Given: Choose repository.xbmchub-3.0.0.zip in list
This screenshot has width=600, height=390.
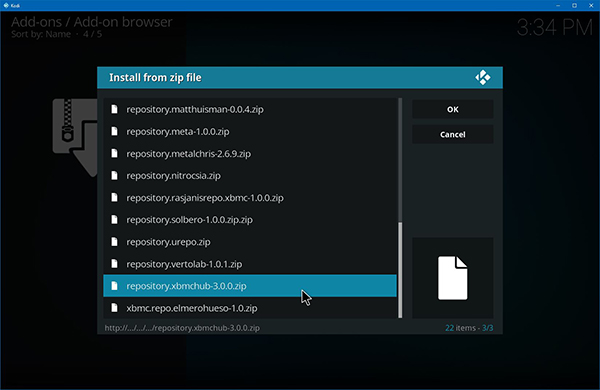Looking at the screenshot, I should (x=250, y=286).
